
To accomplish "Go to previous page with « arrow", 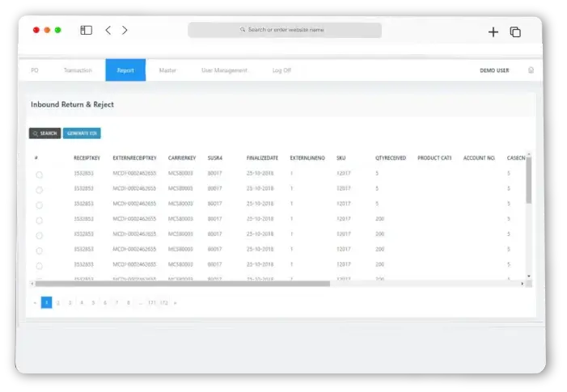I will pos(35,302).
